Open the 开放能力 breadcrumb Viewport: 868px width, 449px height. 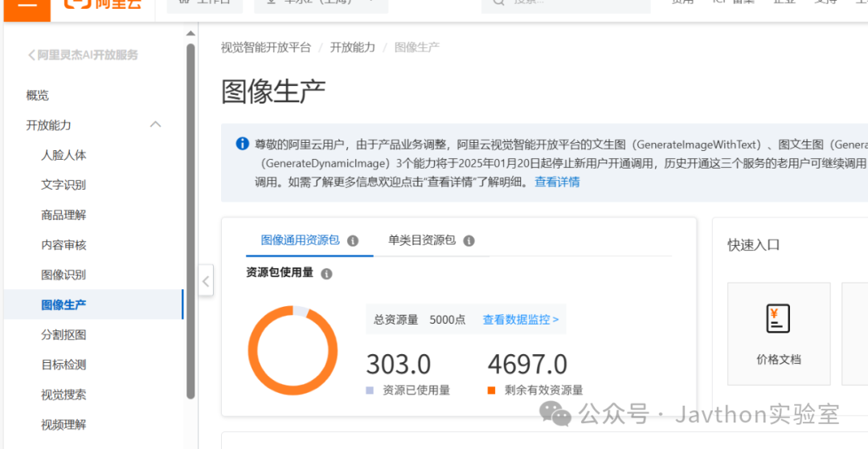click(353, 47)
